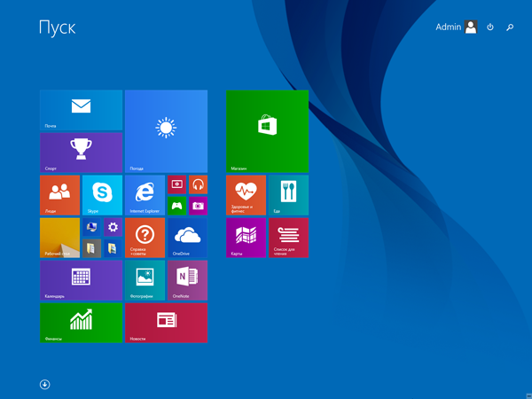Open the small gray documents folder tile
532x399 pixels.
pyautogui.click(x=91, y=248)
